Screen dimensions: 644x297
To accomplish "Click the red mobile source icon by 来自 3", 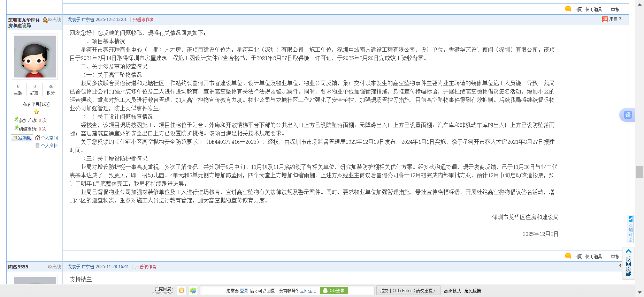I will pyautogui.click(x=605, y=19).
